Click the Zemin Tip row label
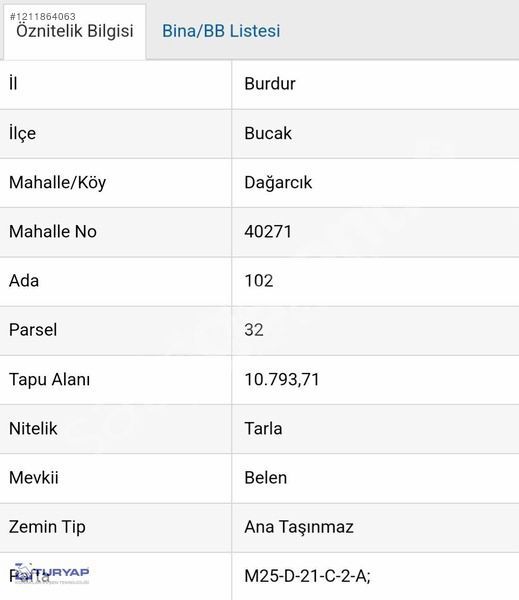 (47, 527)
